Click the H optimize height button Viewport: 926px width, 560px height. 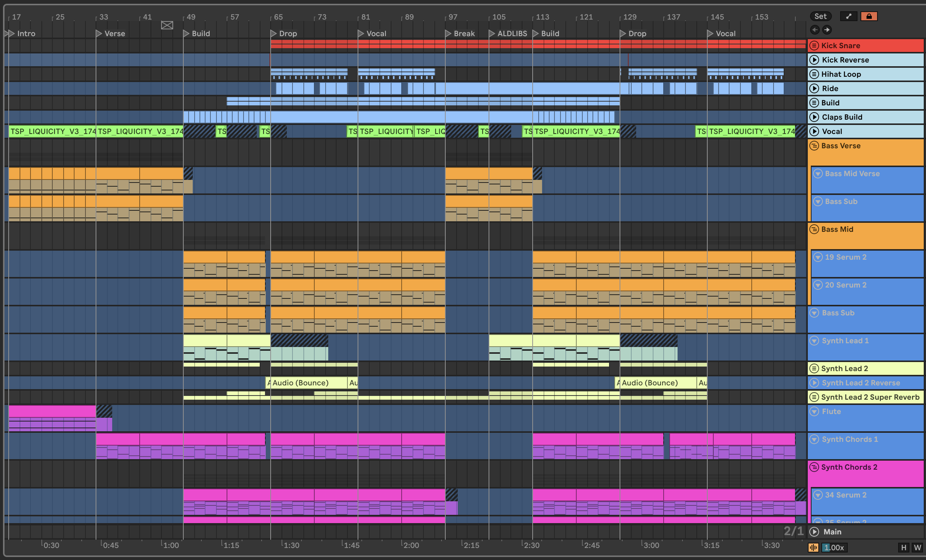pyautogui.click(x=903, y=548)
